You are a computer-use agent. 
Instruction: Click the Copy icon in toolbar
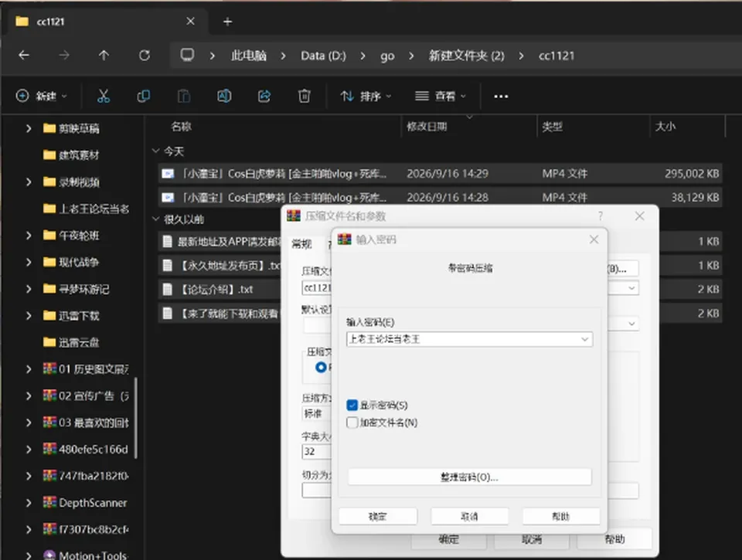(x=144, y=96)
